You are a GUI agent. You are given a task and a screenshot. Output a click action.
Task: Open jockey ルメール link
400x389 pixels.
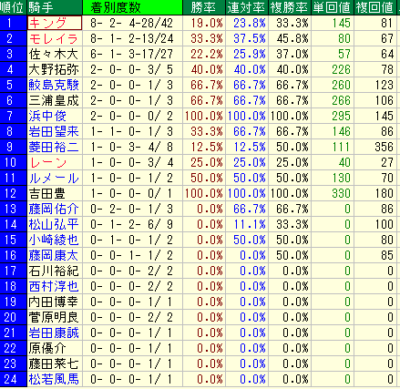pyautogui.click(x=54, y=178)
